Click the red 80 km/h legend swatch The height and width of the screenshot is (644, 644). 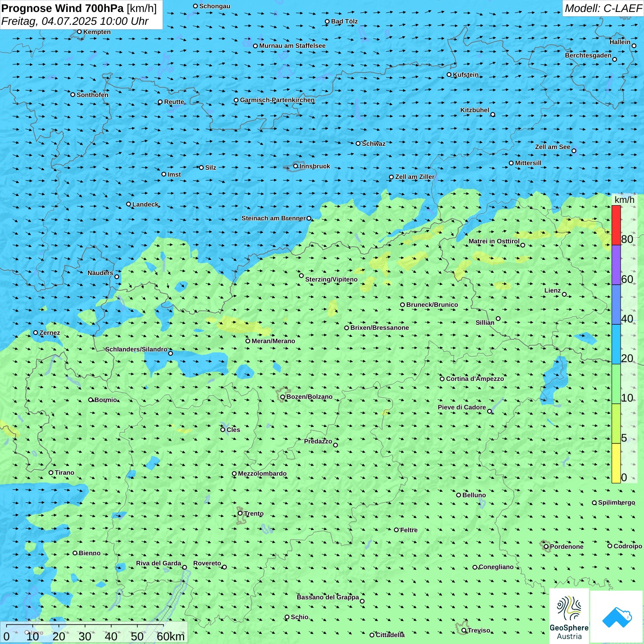point(616,225)
